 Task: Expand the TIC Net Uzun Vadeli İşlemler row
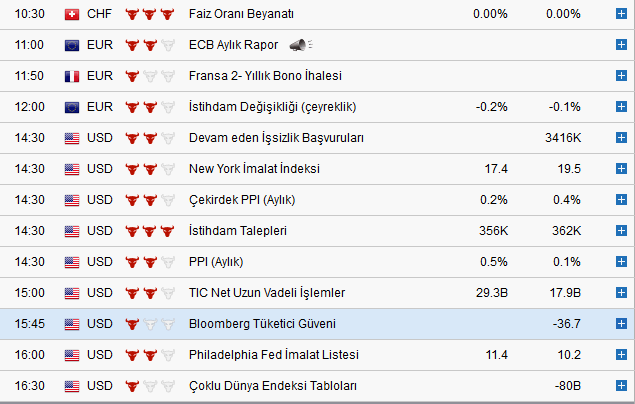pos(622,293)
